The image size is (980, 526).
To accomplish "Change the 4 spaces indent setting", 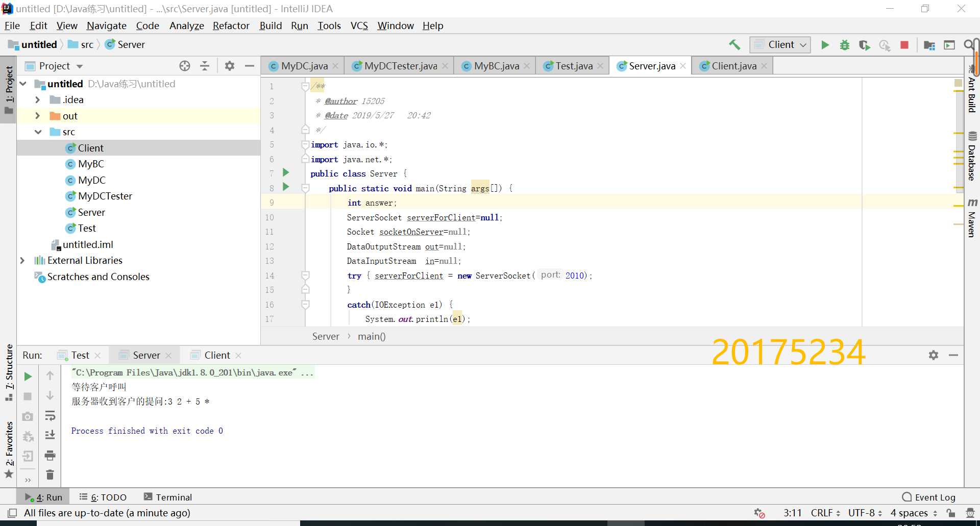I will (914, 513).
